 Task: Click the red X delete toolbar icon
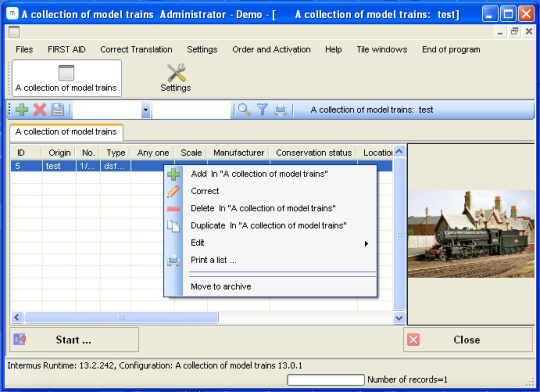(40, 110)
